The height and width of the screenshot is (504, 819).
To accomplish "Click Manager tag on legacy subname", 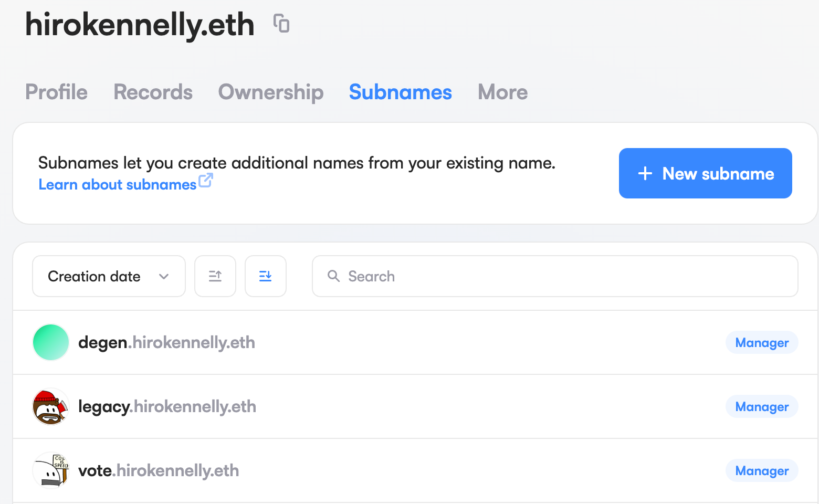I will pos(762,407).
